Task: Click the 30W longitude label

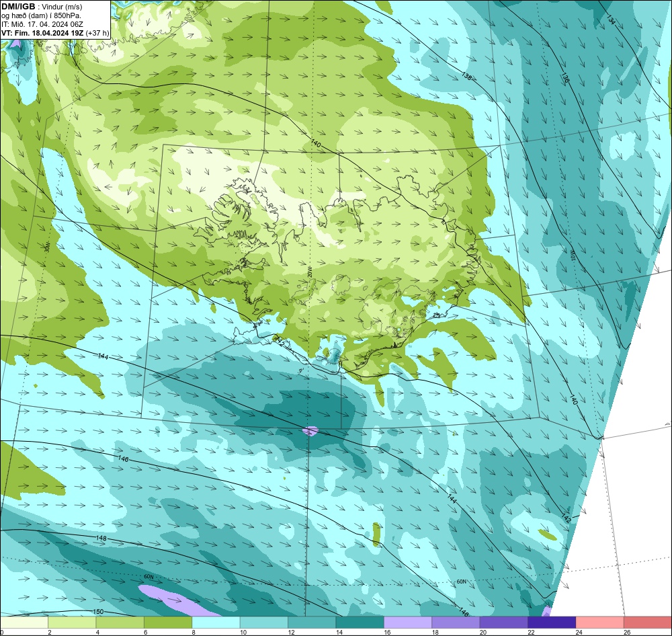Action: pyautogui.click(x=47, y=247)
